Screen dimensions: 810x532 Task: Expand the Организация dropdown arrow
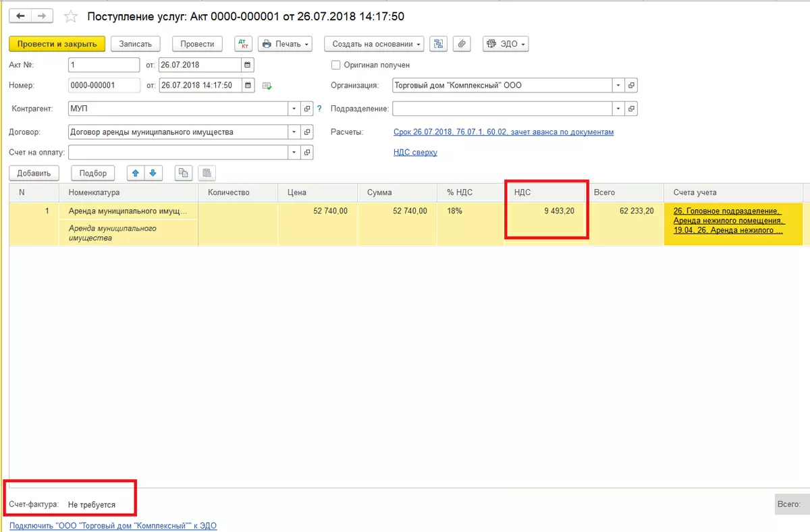618,86
